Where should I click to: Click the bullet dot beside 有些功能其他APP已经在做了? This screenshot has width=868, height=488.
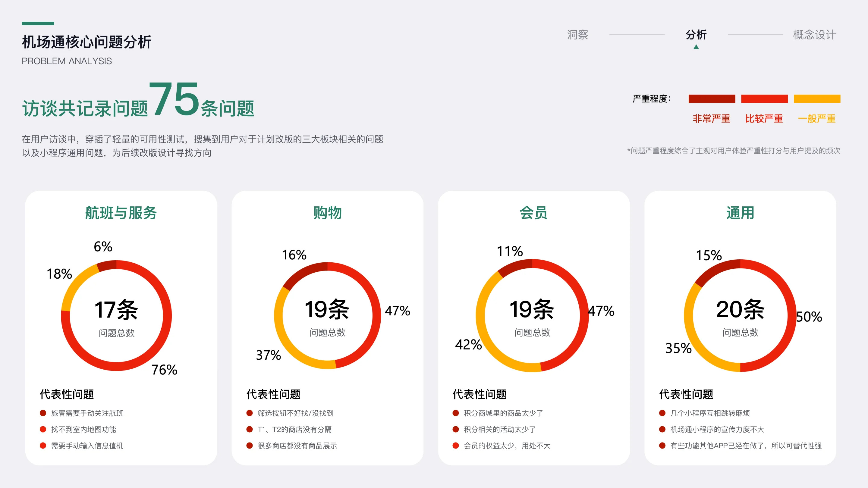(x=662, y=445)
